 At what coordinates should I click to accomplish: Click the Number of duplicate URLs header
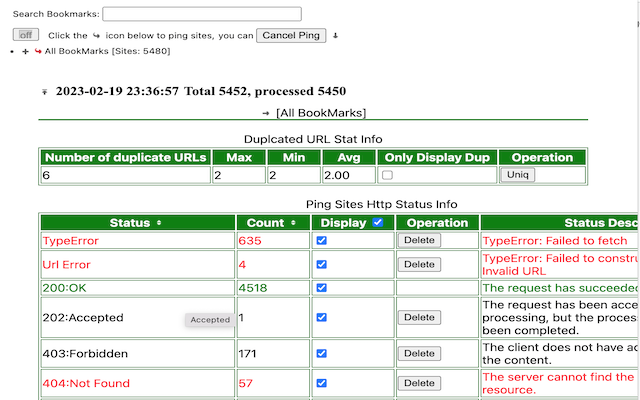pos(126,158)
